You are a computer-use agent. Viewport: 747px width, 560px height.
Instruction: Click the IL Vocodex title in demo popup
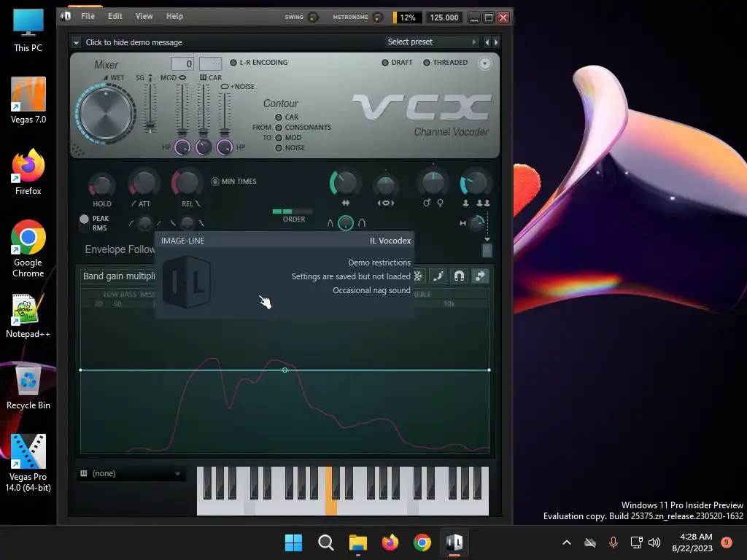[x=390, y=241]
